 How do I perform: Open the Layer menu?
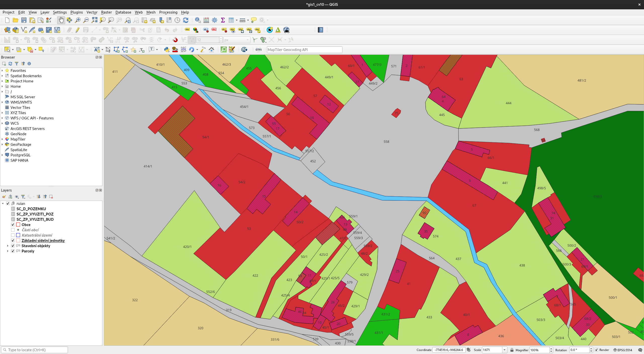(x=45, y=12)
